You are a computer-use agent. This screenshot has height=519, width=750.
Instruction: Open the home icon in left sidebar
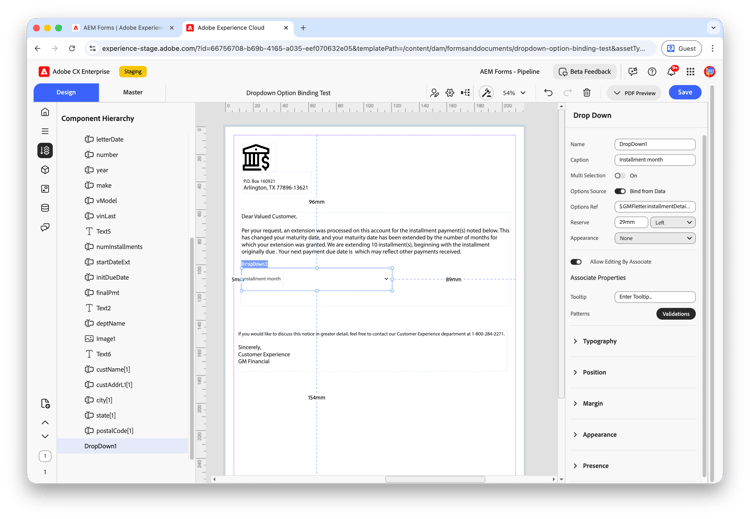(x=45, y=112)
